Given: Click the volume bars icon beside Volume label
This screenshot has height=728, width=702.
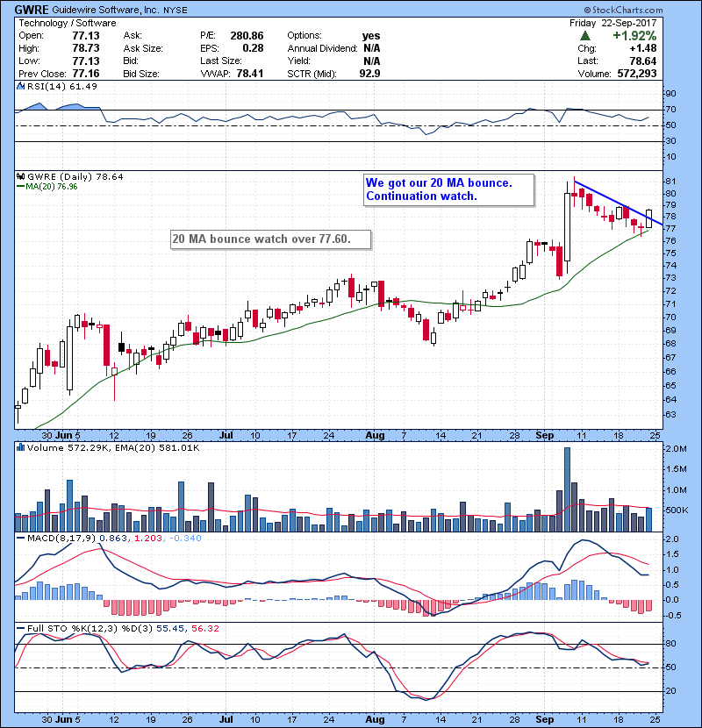Looking at the screenshot, I should point(20,447).
